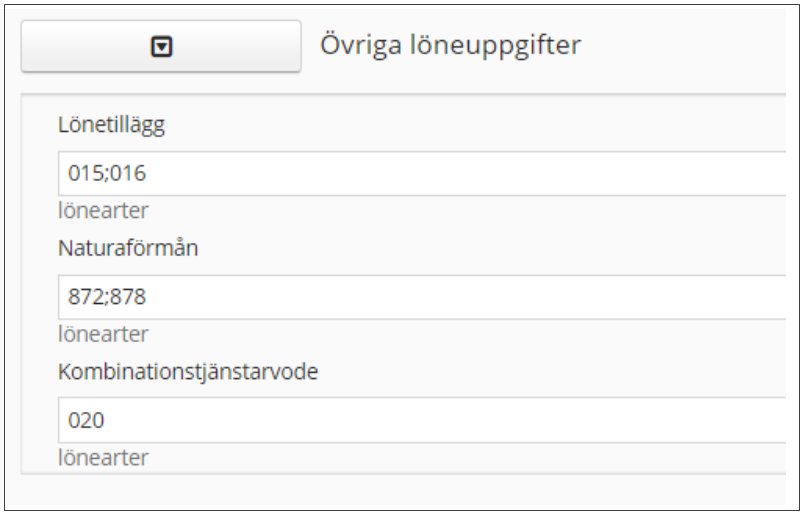Click the value 015;016 in Lönetillägg

pos(107,173)
